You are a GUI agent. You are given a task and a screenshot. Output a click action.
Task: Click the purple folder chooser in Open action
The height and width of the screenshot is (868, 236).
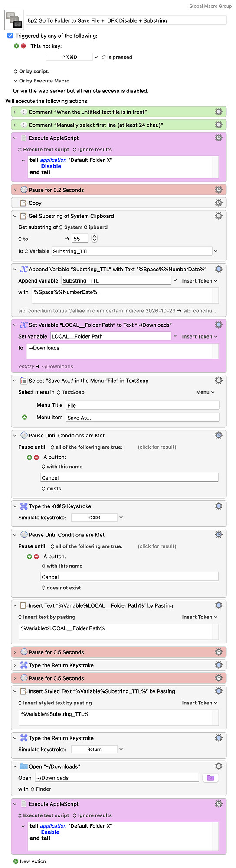(210, 778)
